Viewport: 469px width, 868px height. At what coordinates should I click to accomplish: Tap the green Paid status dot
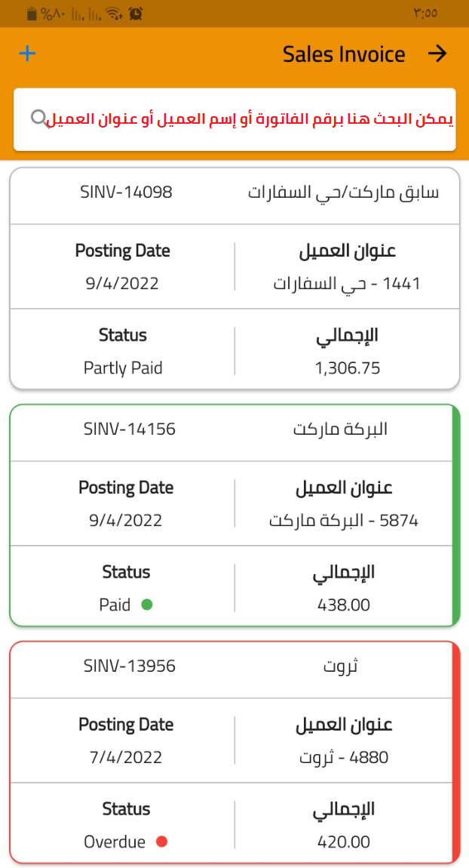147,605
